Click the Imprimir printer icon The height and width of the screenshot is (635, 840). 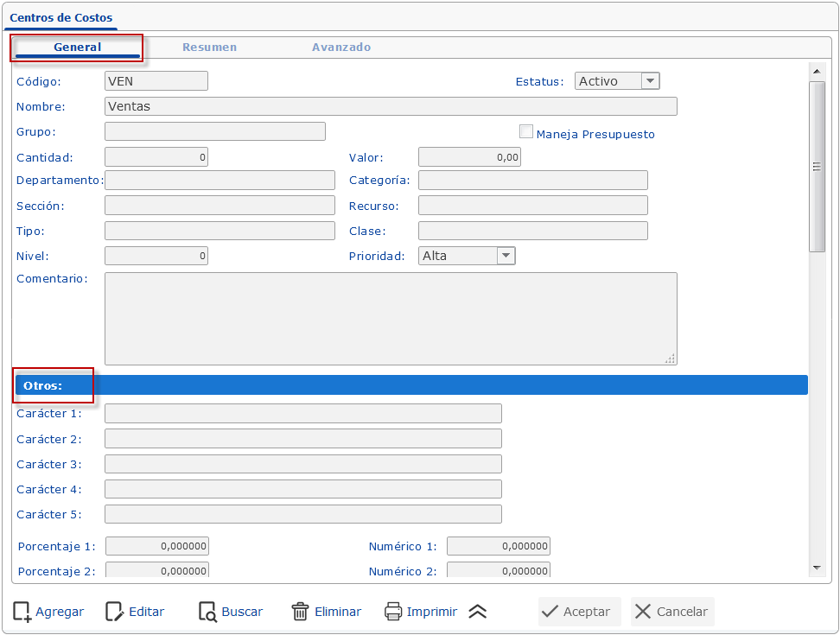click(x=393, y=612)
